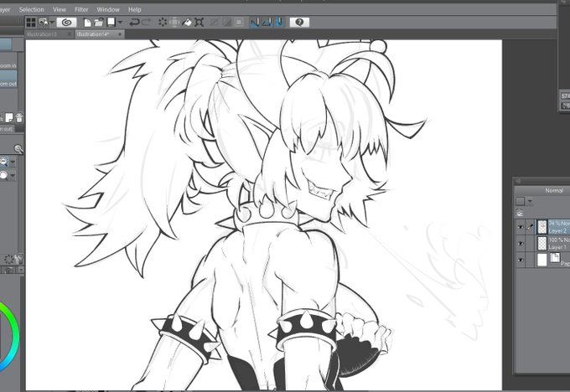The width and height of the screenshot is (570, 392).
Task: Expand the Save options dropdown arrow
Action: coord(120,23)
